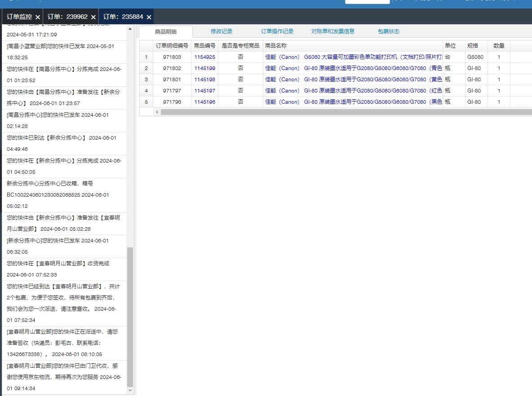
Task: Open the 包裹状态 tab
Action: click(389, 31)
